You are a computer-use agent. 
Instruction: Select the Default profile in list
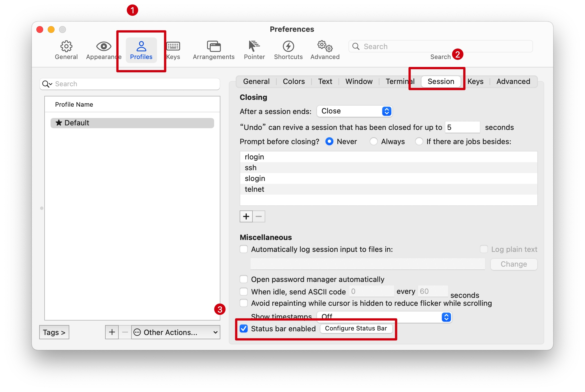point(132,123)
